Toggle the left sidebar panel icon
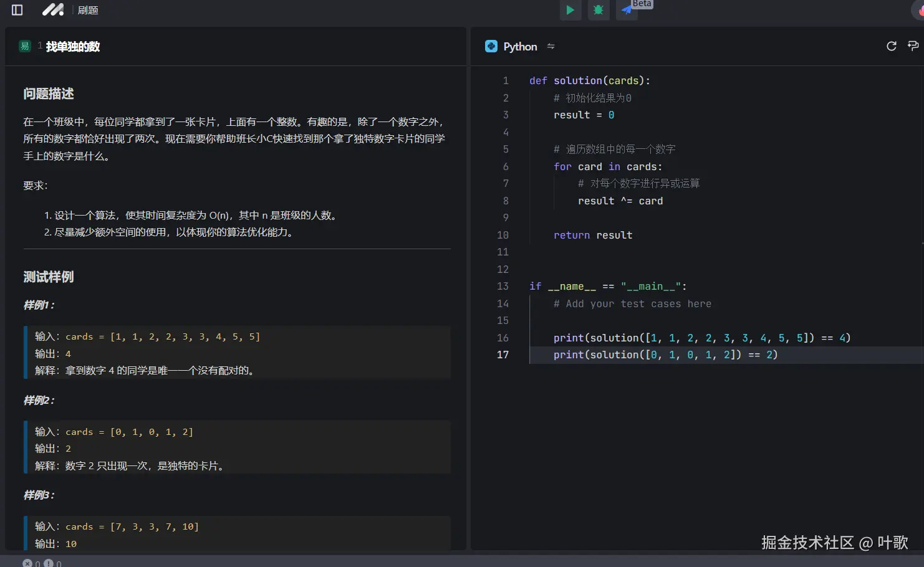 point(17,10)
